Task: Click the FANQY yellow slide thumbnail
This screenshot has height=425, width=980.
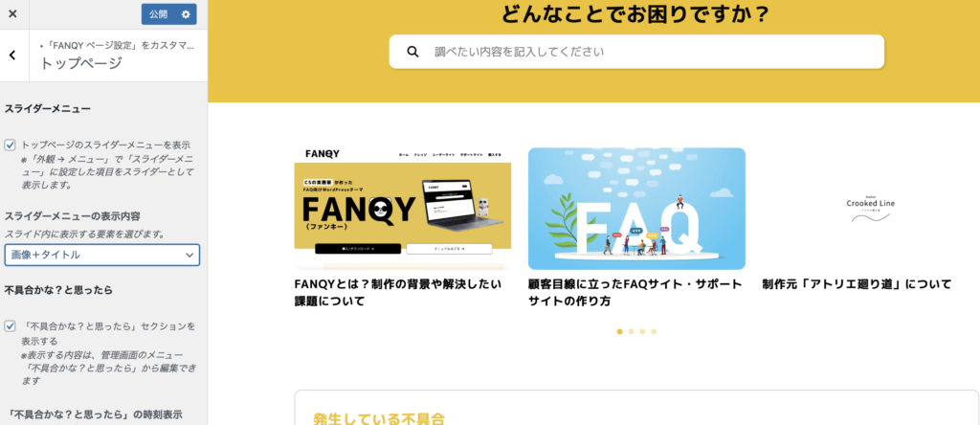Action: click(403, 209)
